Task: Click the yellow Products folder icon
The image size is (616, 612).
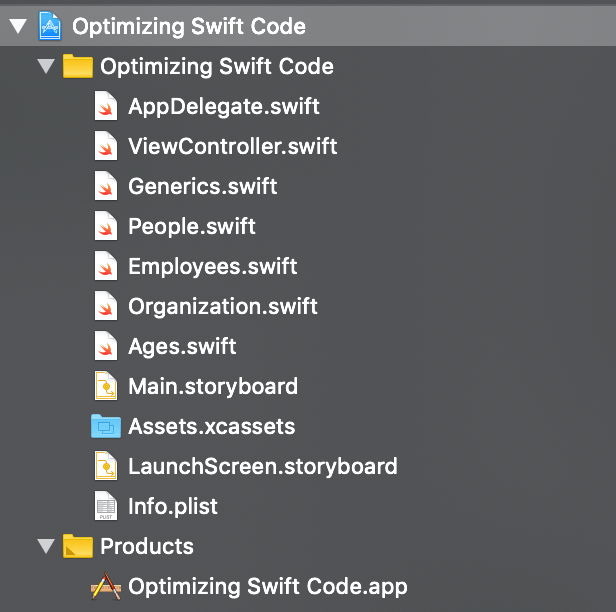Action: coord(77,546)
